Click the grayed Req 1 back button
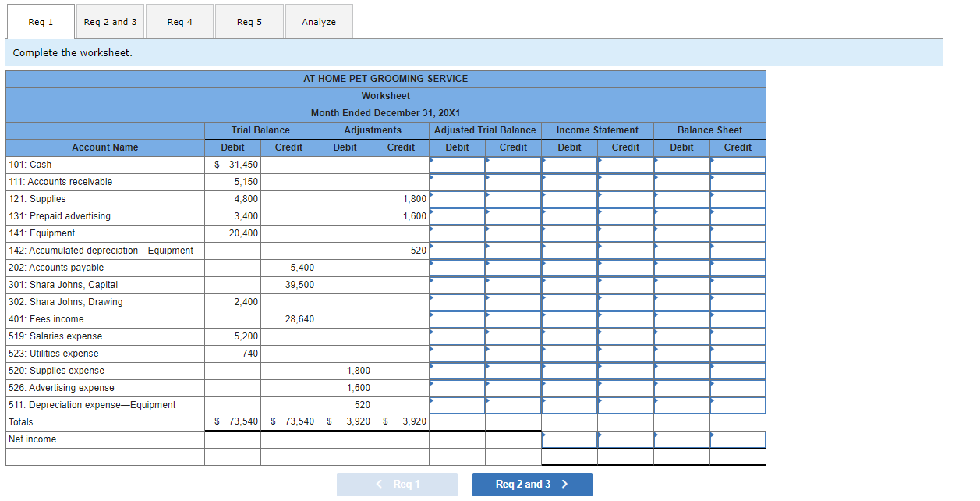The width and height of the screenshot is (980, 501). 397,484
